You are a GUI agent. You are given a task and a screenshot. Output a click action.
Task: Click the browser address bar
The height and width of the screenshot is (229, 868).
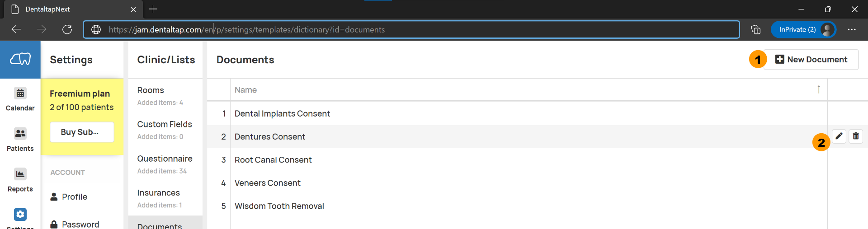coord(411,29)
